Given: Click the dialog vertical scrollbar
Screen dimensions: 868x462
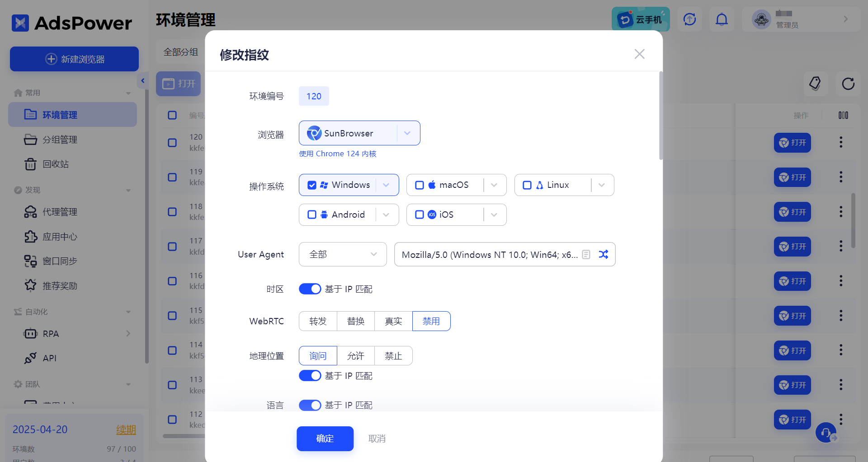Looking at the screenshot, I should 661,116.
